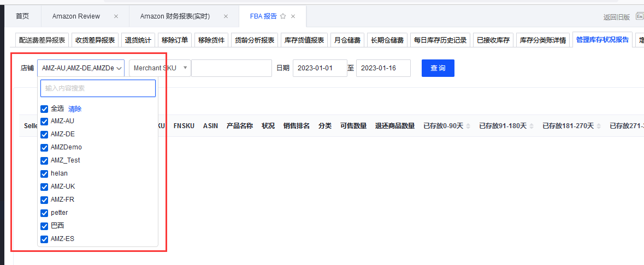Screen dimensions: 644x265
Task: Uncheck the AMZ-DE store
Action: pos(44,134)
